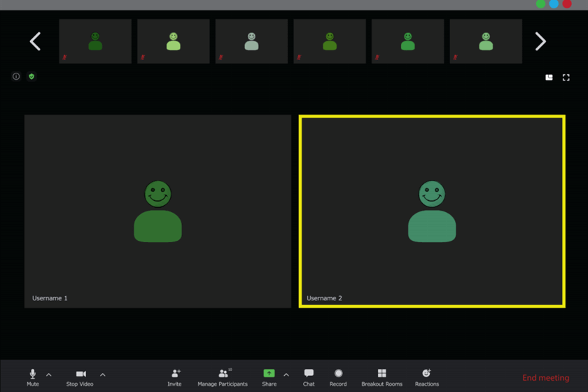Screen dimensions: 588x392
Task: Click the red End meeting button
Action: tap(545, 378)
